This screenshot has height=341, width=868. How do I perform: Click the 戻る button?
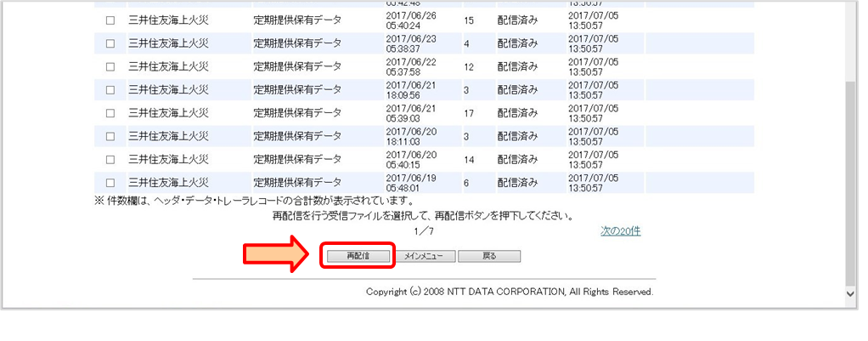pyautogui.click(x=489, y=256)
